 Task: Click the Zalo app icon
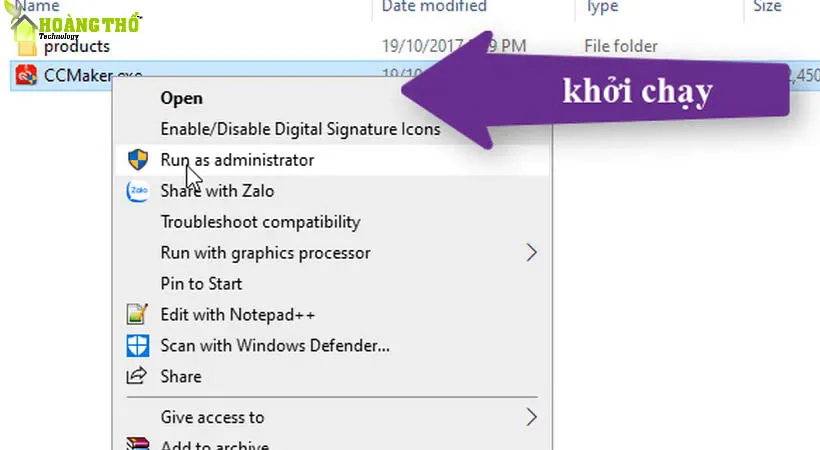[138, 190]
